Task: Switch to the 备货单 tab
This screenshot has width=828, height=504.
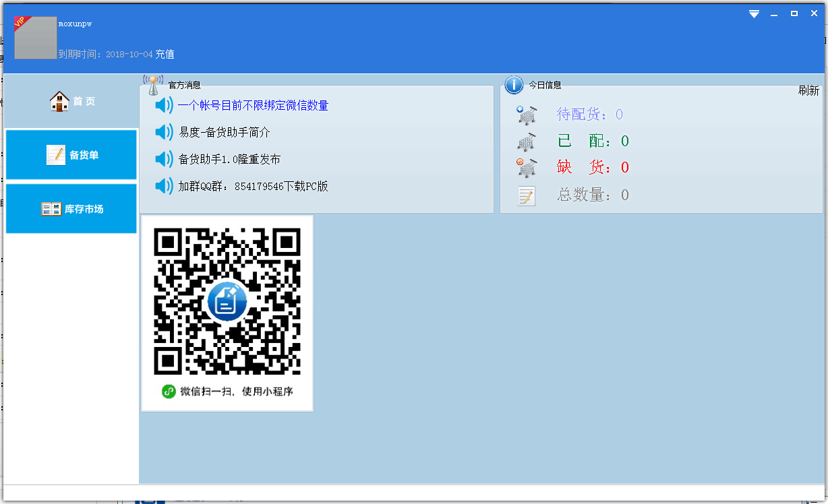Action: pyautogui.click(x=71, y=154)
